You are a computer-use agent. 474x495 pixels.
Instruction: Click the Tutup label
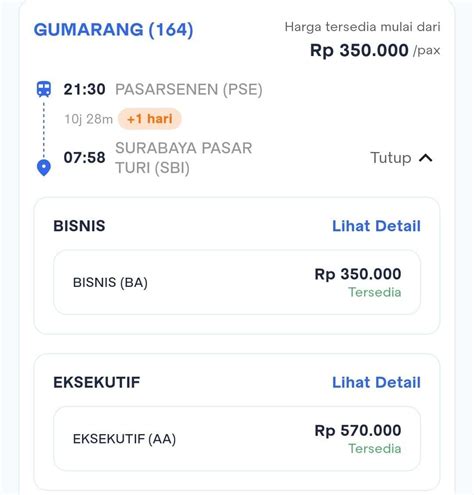click(391, 158)
